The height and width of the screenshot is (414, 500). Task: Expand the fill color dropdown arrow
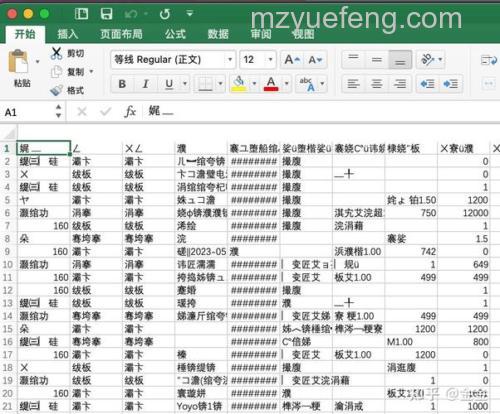pyautogui.click(x=254, y=84)
